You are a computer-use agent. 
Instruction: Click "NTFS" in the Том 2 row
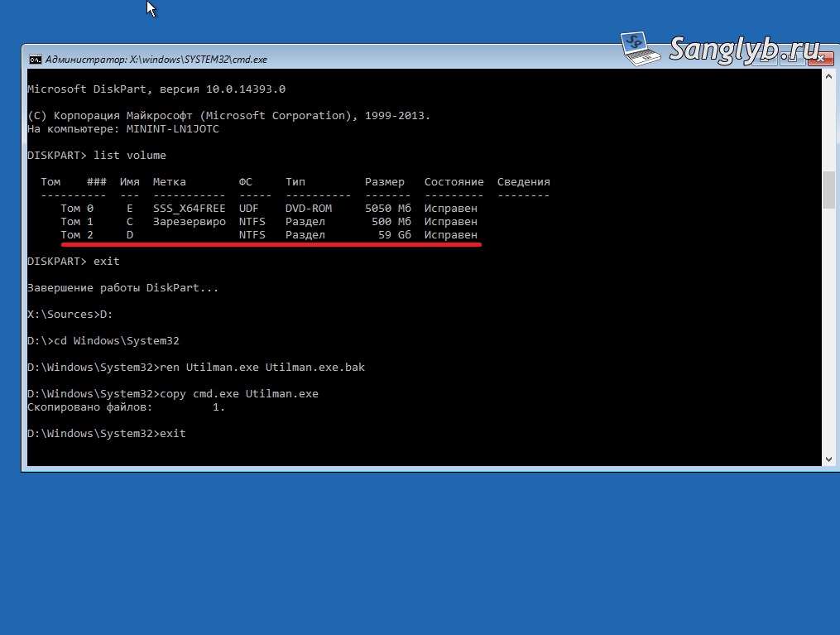[x=252, y=234]
